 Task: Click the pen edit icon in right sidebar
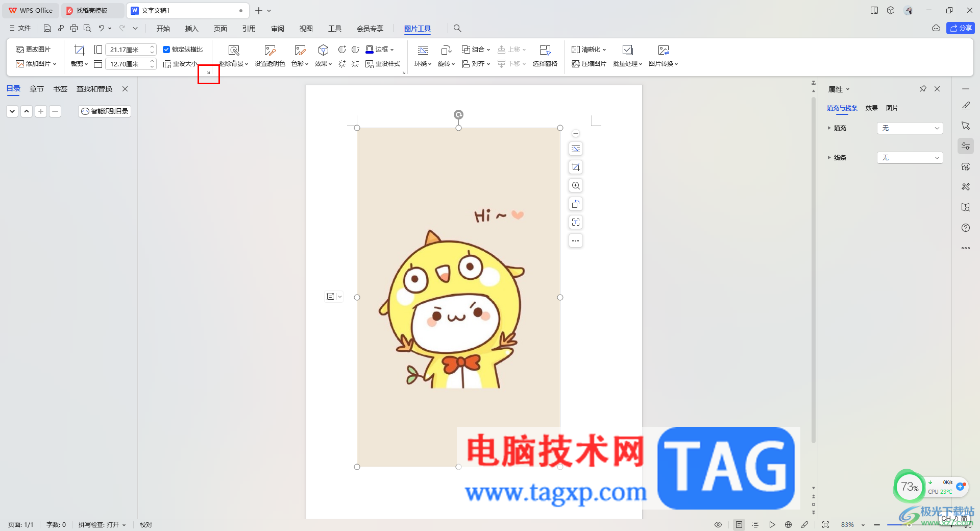966,105
